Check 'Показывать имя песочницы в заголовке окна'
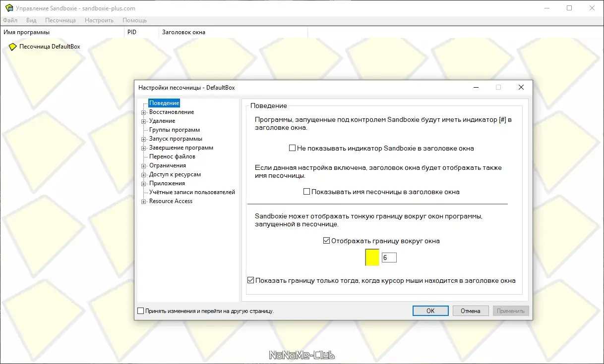This screenshot has width=604, height=364. click(306, 192)
